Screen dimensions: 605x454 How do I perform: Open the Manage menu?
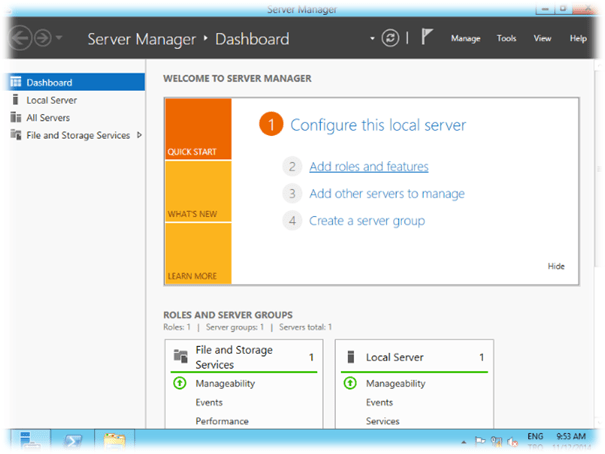[x=465, y=39]
